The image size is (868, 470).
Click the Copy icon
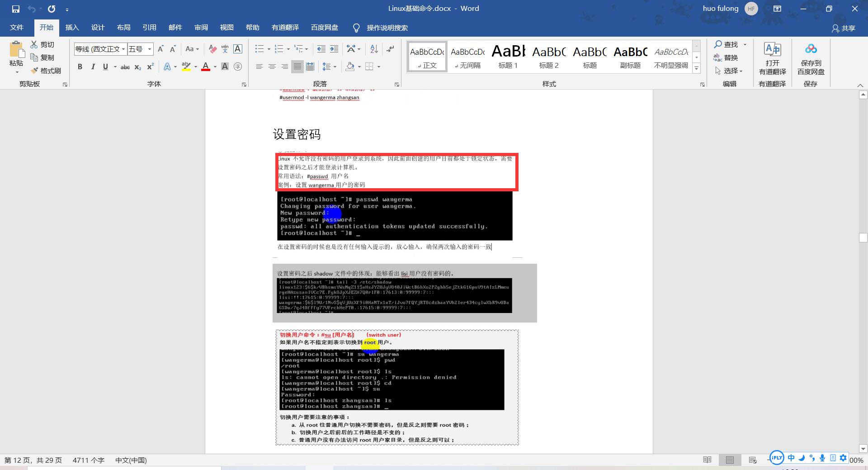[34, 57]
